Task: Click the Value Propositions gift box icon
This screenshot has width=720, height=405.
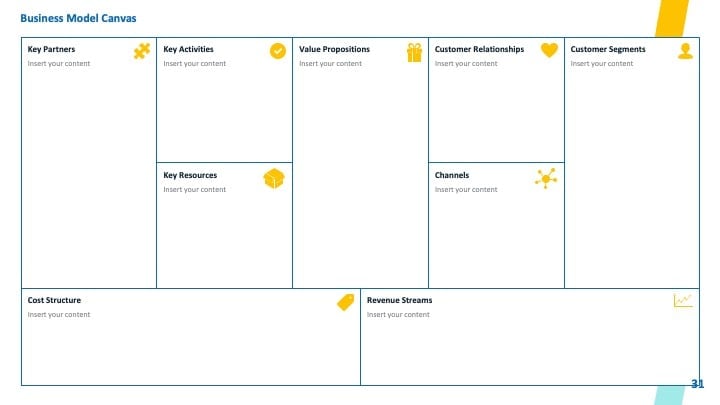Action: 414,52
